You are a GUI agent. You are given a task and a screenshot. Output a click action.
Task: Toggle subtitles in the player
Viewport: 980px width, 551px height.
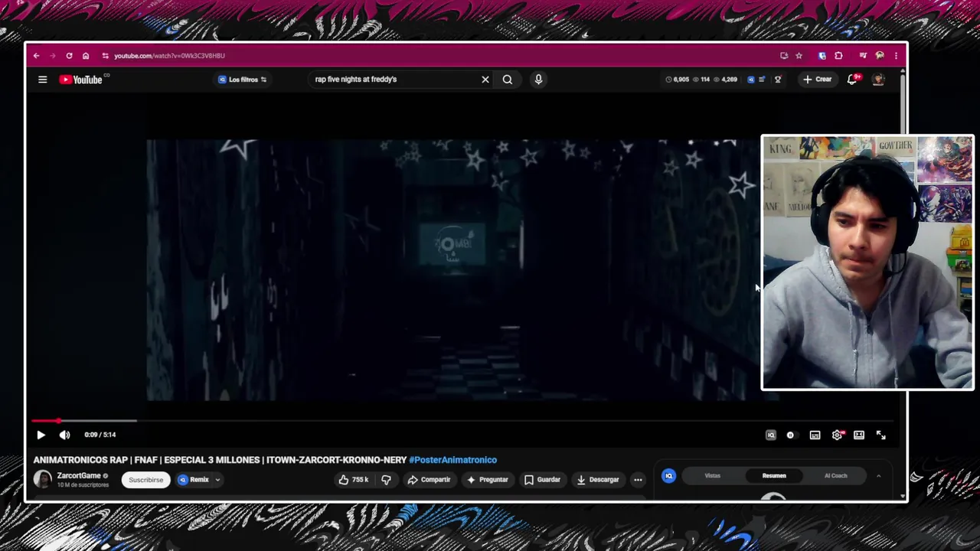click(x=815, y=435)
